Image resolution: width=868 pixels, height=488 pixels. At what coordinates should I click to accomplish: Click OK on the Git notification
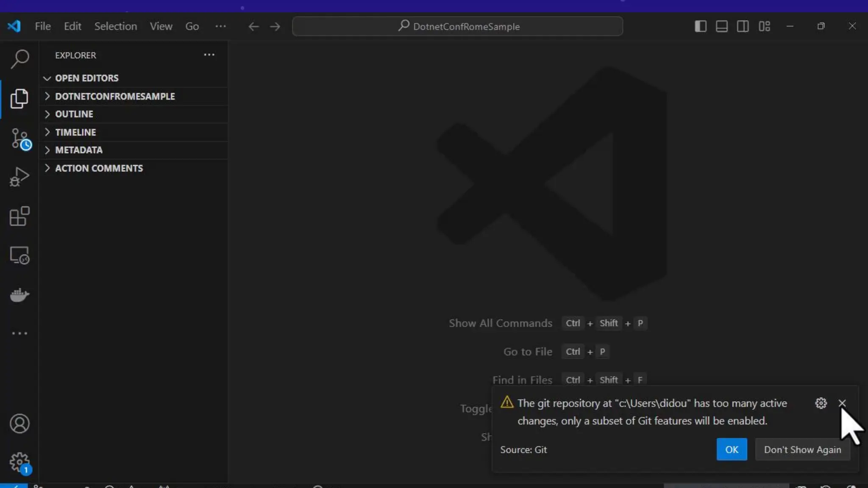[x=732, y=449]
